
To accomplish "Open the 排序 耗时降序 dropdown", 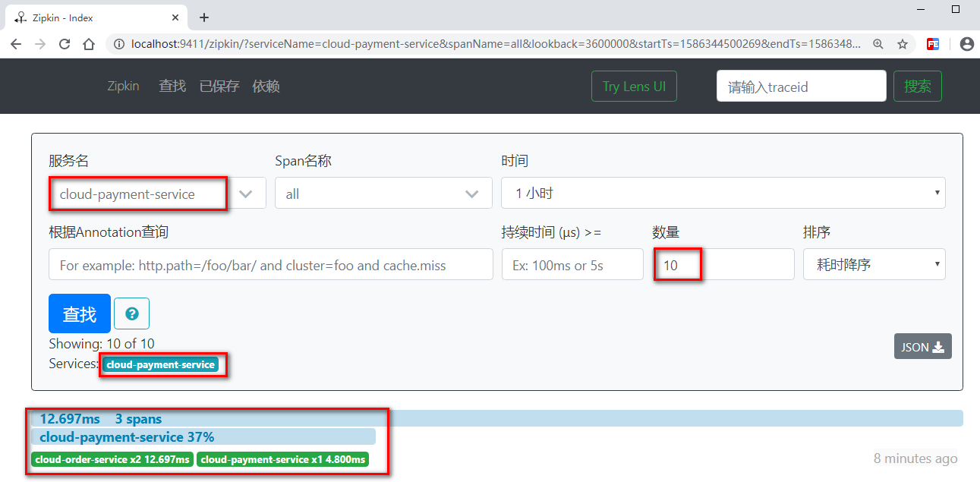I will point(874,264).
